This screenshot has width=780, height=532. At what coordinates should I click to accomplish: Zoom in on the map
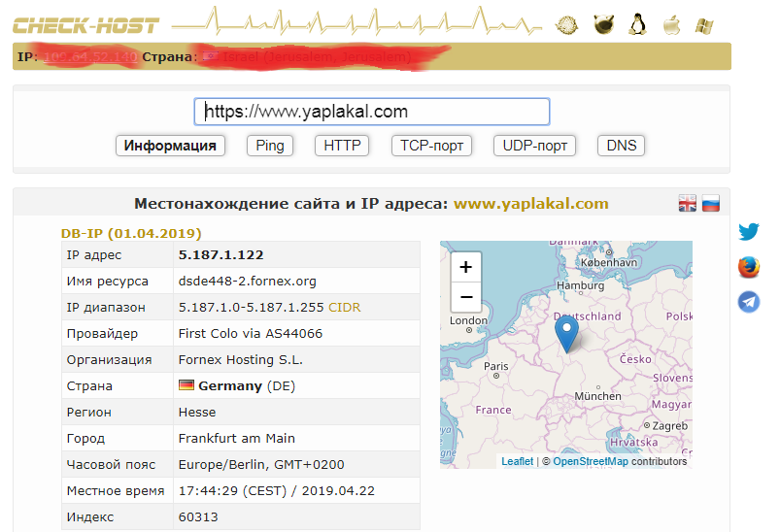point(466,267)
